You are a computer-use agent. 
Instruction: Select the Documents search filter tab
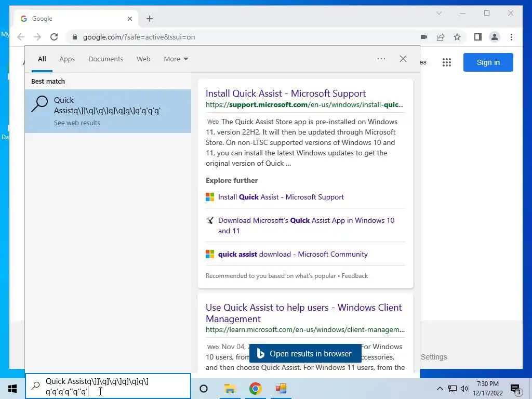(106, 59)
